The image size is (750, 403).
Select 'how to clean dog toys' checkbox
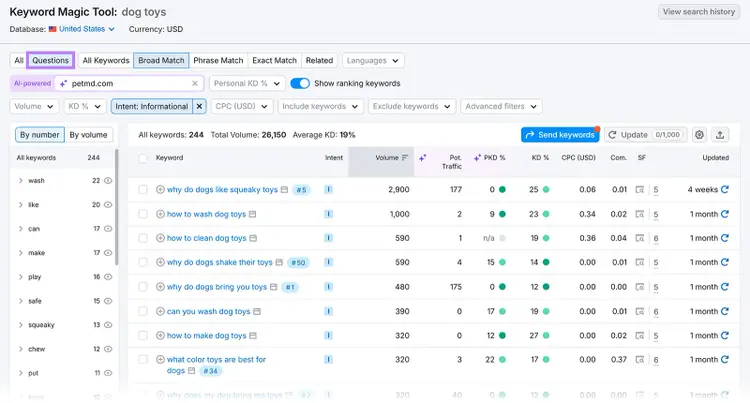(x=143, y=238)
